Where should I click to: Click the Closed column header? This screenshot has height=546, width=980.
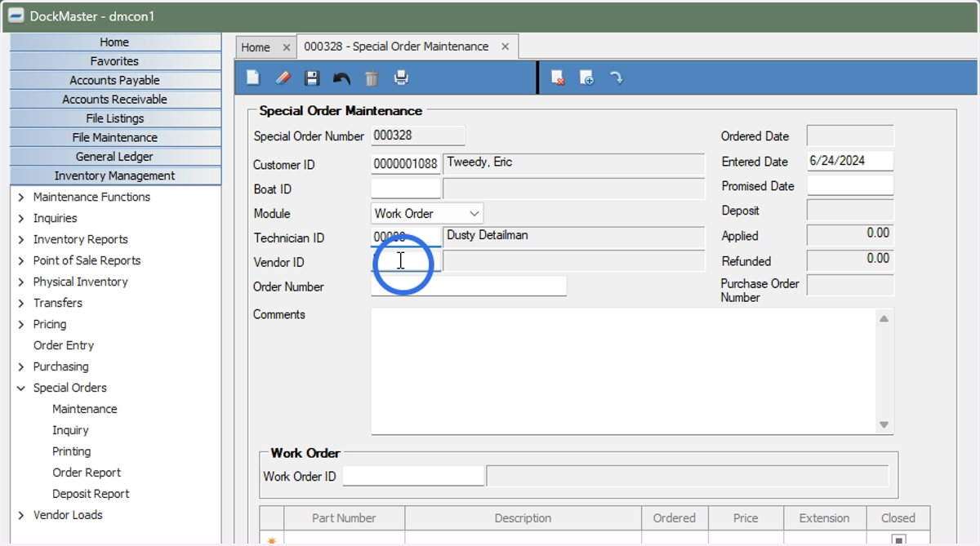coord(898,518)
